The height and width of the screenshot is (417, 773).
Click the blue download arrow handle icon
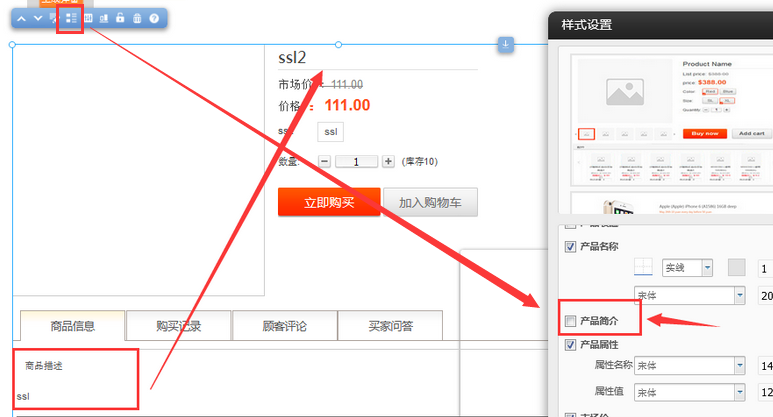coord(505,44)
